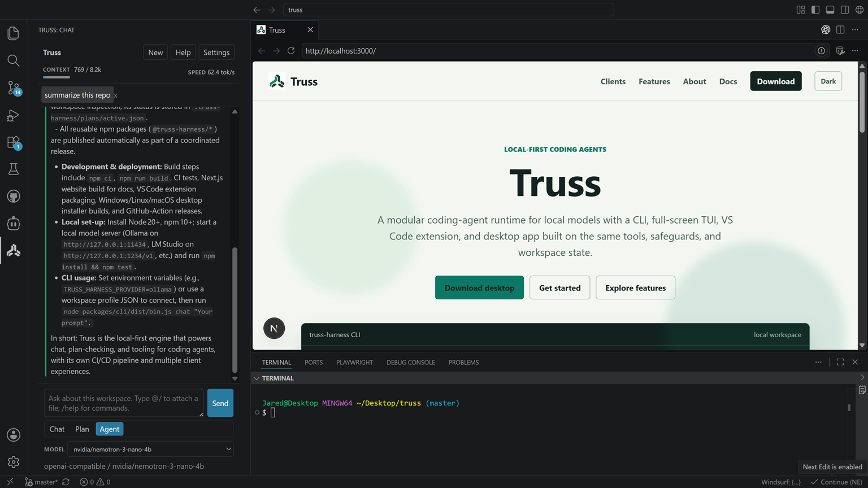Collapse the TERMINAL section chevron
This screenshot has height=488, width=868.
click(257, 378)
